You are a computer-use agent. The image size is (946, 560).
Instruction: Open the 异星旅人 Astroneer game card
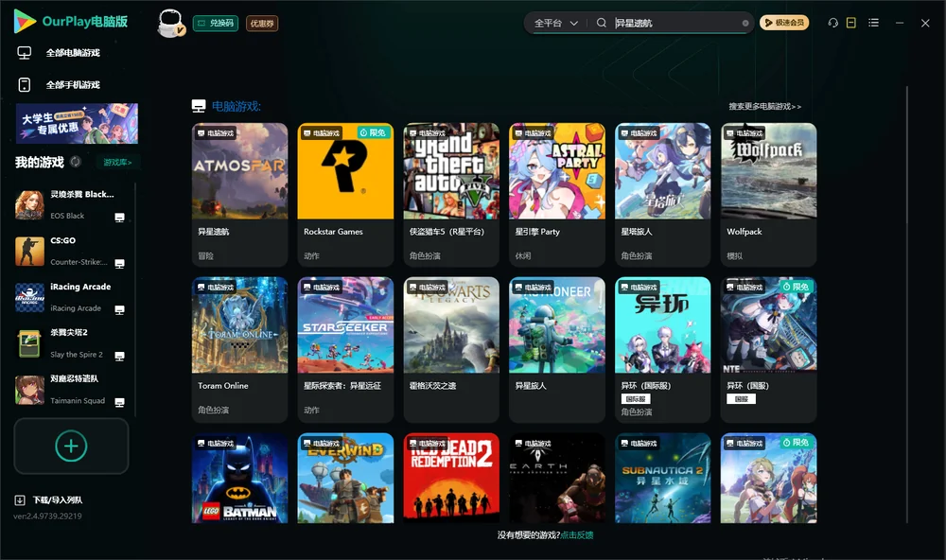click(x=557, y=350)
